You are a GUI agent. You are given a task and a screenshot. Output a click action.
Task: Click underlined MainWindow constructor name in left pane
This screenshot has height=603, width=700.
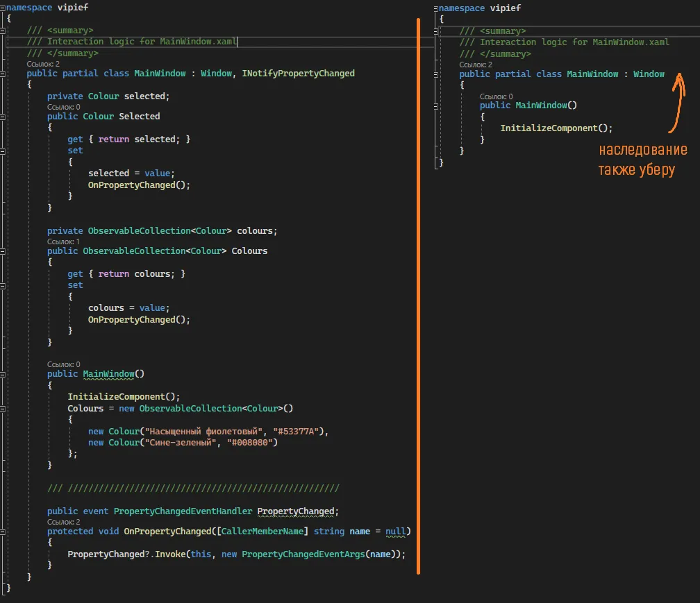tap(108, 374)
